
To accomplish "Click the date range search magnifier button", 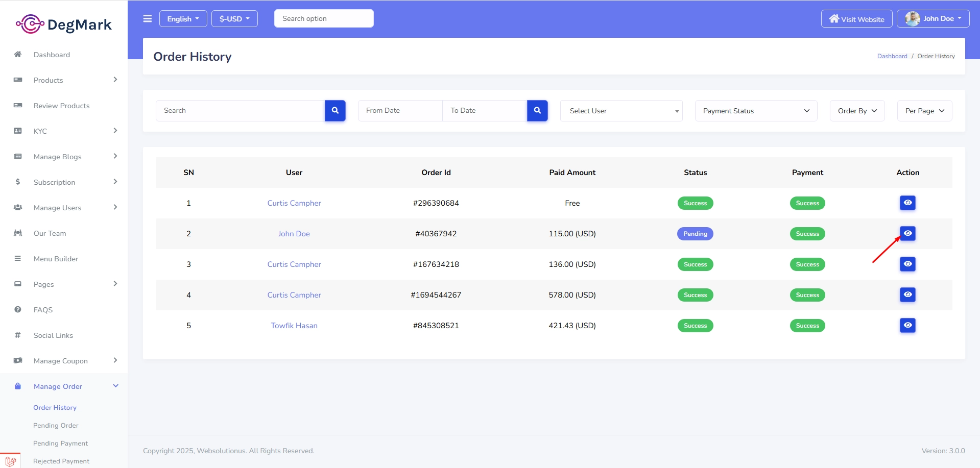I will point(537,111).
